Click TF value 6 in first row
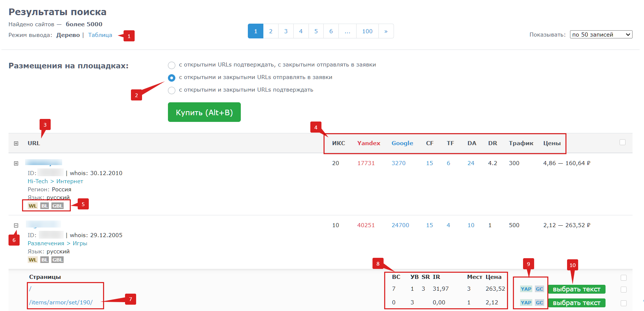Screen dimensions: 644x311 coord(448,163)
